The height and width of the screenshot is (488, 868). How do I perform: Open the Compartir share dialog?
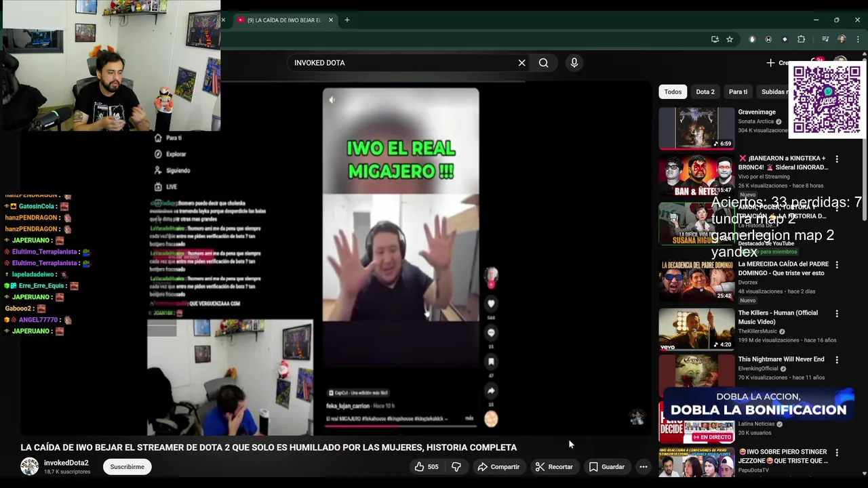point(498,466)
